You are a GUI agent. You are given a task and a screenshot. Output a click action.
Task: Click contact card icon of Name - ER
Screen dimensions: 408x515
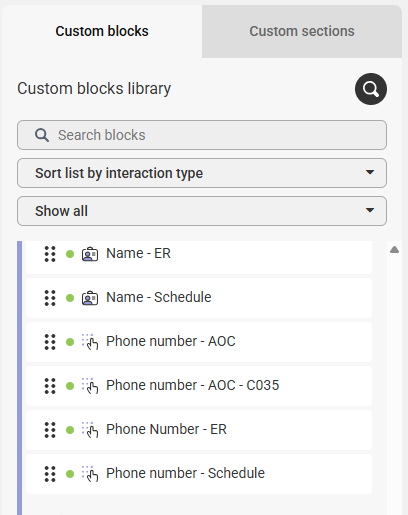[x=90, y=254]
